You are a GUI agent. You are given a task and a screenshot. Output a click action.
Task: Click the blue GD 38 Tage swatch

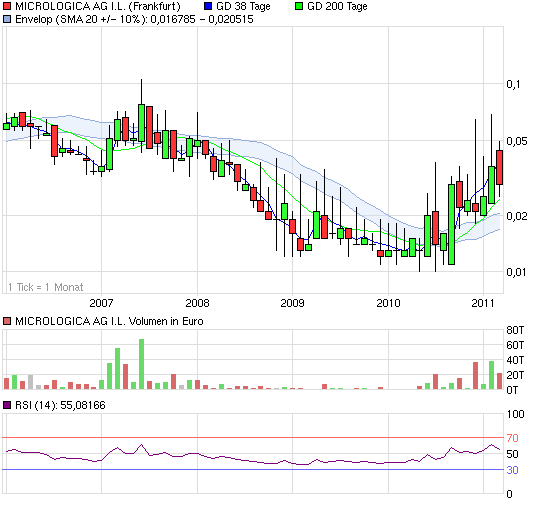tap(208, 6)
